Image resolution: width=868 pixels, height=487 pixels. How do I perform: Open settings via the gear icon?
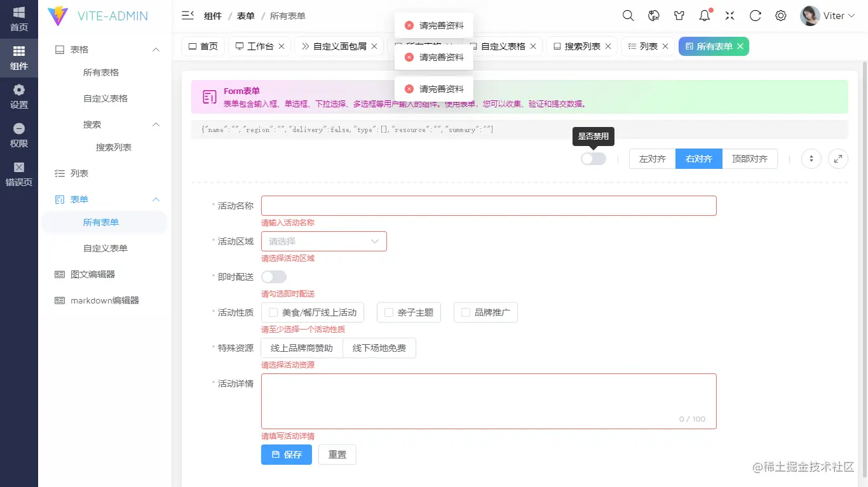[780, 15]
